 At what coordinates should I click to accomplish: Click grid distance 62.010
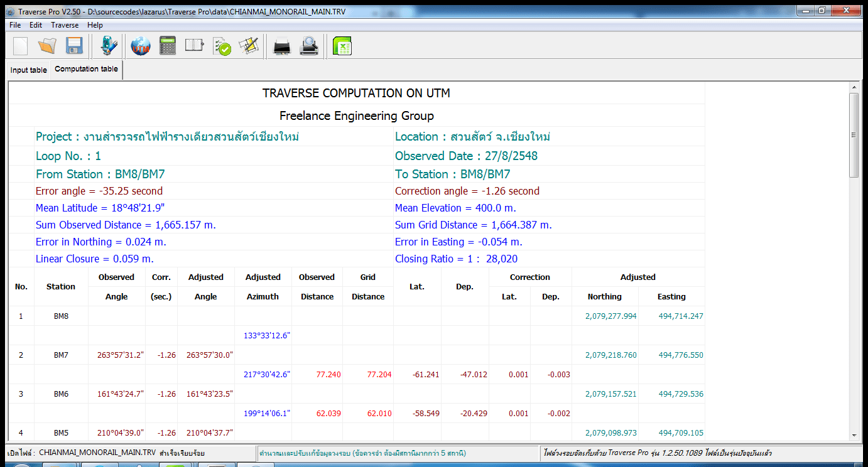pos(379,414)
